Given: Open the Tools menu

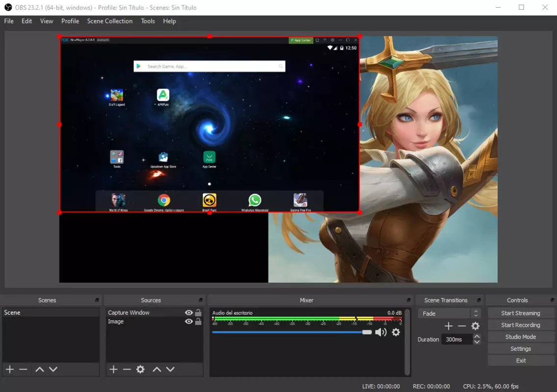Looking at the screenshot, I should click(148, 21).
